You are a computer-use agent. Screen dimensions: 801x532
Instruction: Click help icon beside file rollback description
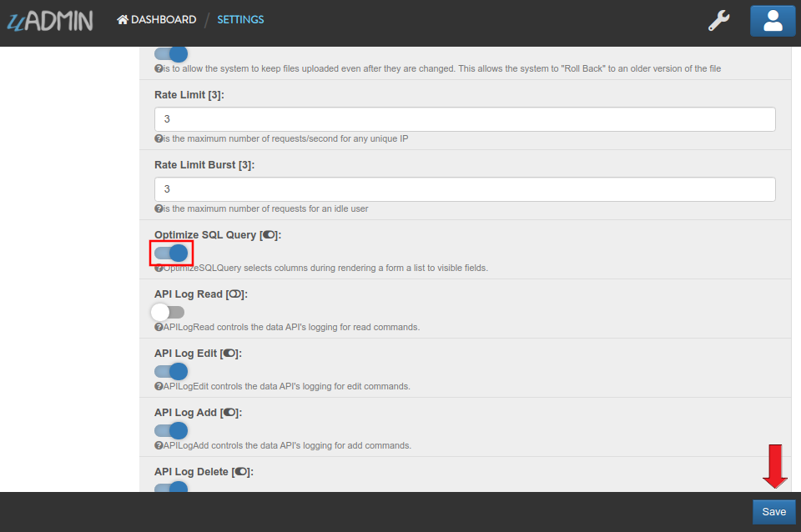coord(159,68)
